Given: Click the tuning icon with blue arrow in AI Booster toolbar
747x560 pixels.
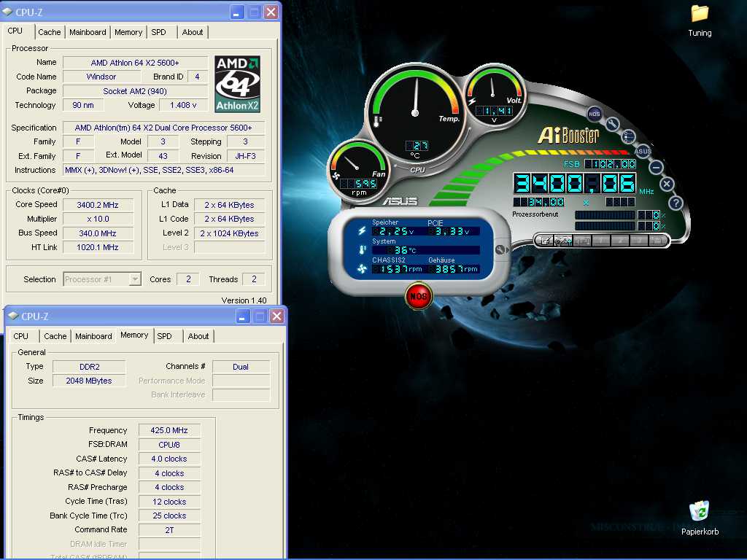Looking at the screenshot, I should [x=564, y=241].
